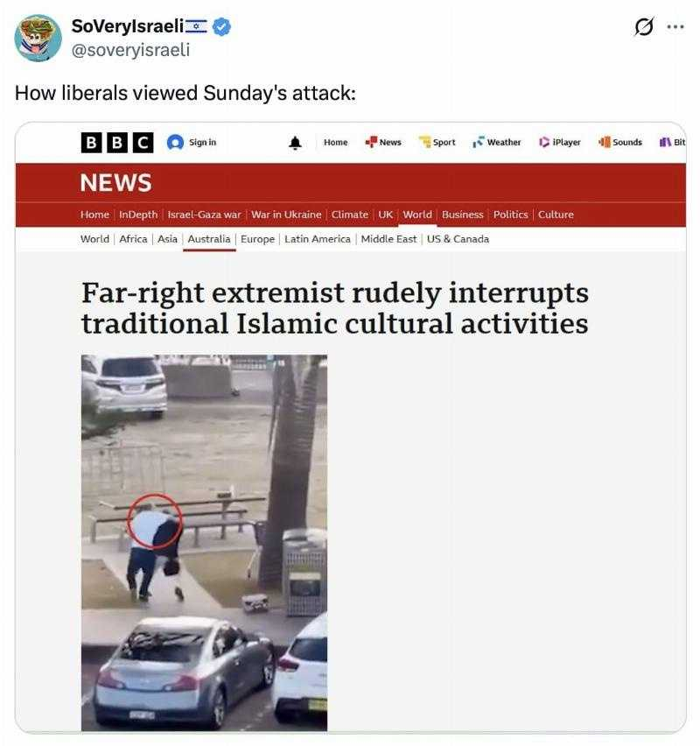Image resolution: width=700 pixels, height=746 pixels.
Task: Select the World tab in red bar
Action: point(417,215)
